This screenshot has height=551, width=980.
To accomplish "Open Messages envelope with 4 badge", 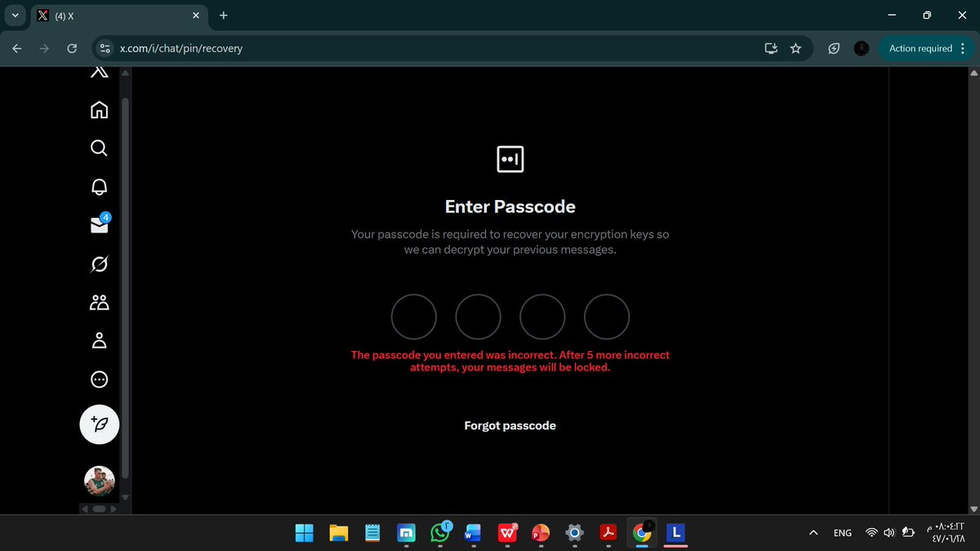I will pos(99,224).
